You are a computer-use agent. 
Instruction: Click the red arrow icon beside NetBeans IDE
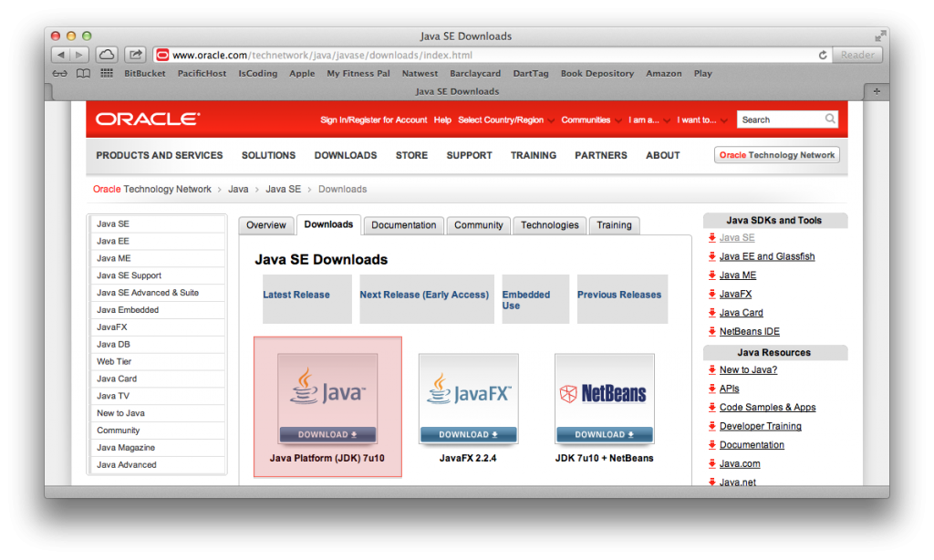click(x=711, y=331)
